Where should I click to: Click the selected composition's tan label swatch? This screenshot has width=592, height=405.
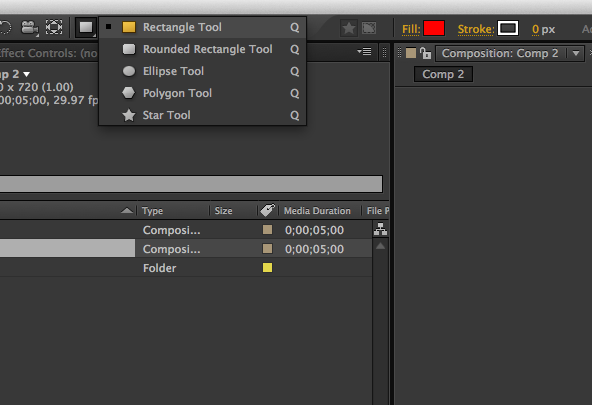coord(267,248)
